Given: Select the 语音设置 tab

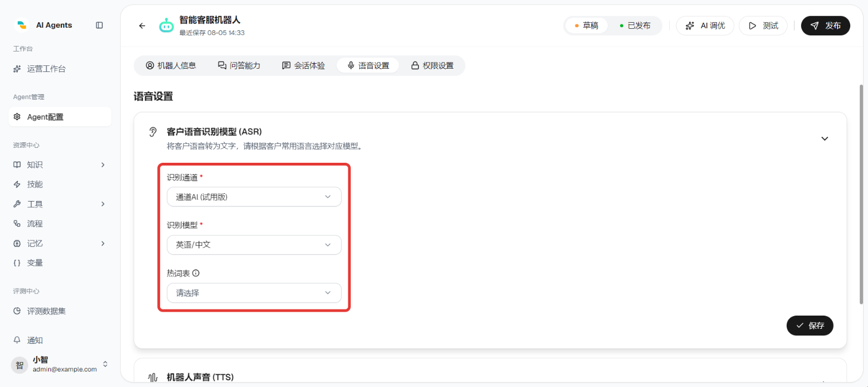Looking at the screenshot, I should pyautogui.click(x=368, y=65).
